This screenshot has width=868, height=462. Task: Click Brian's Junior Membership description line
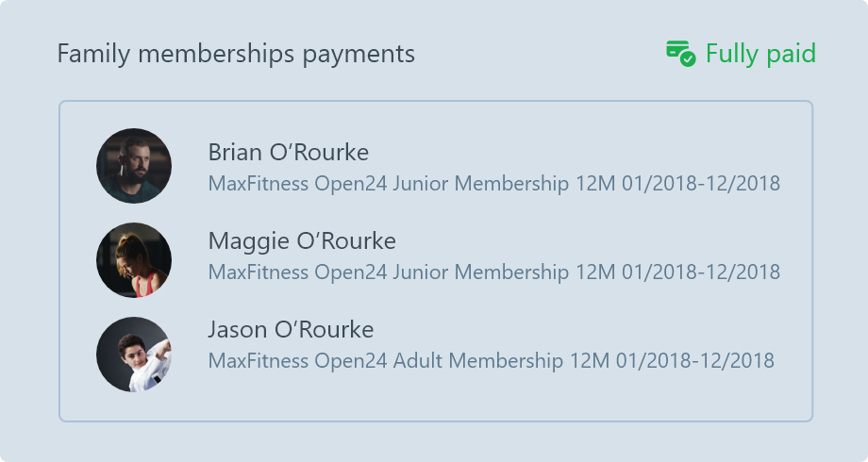click(493, 183)
